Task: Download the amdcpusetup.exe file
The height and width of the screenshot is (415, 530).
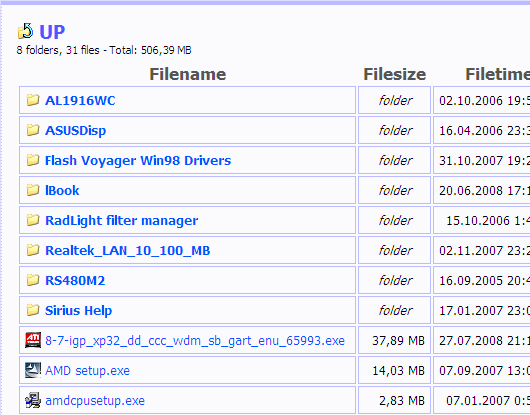Action: click(95, 400)
